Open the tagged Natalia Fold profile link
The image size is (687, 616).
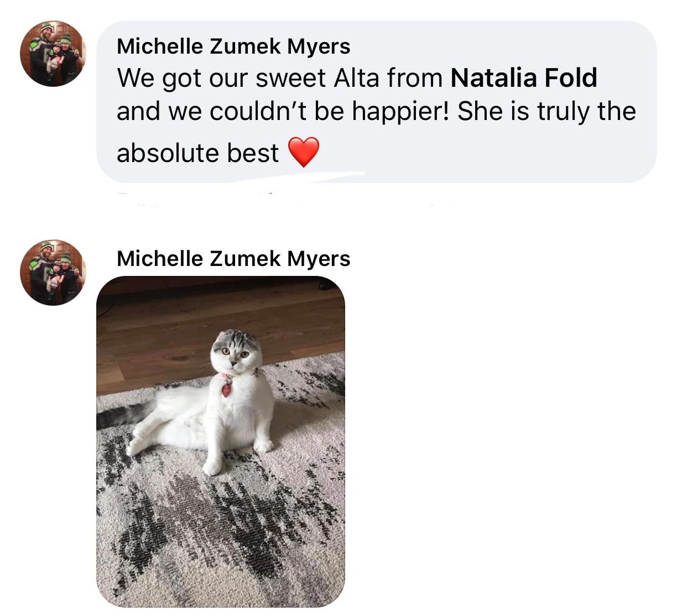tap(524, 78)
